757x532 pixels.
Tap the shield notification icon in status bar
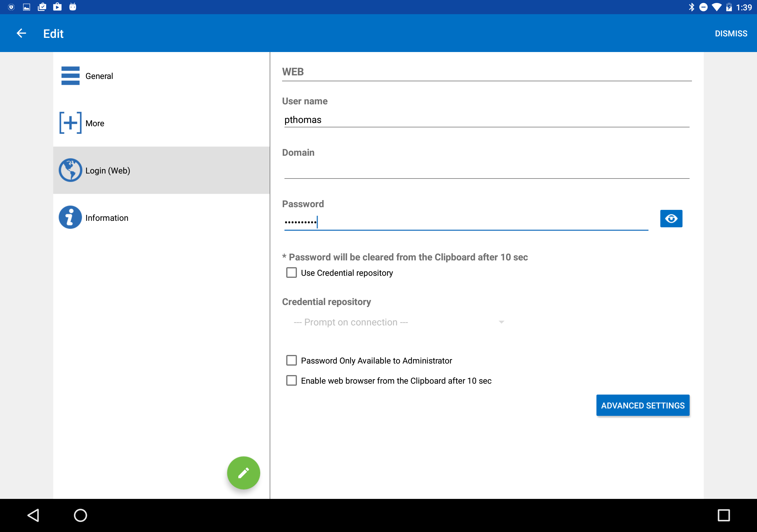click(x=11, y=7)
